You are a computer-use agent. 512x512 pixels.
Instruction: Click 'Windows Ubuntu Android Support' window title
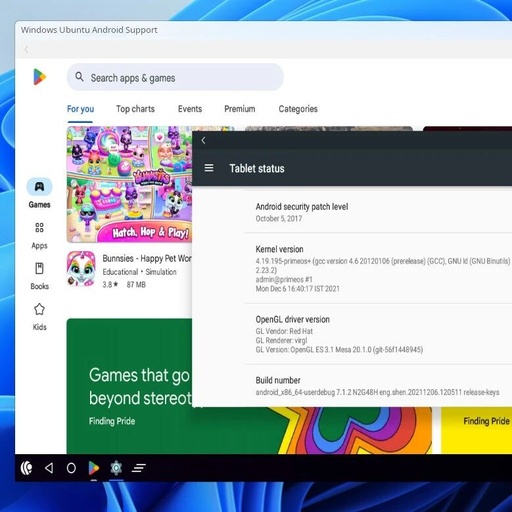(x=89, y=30)
